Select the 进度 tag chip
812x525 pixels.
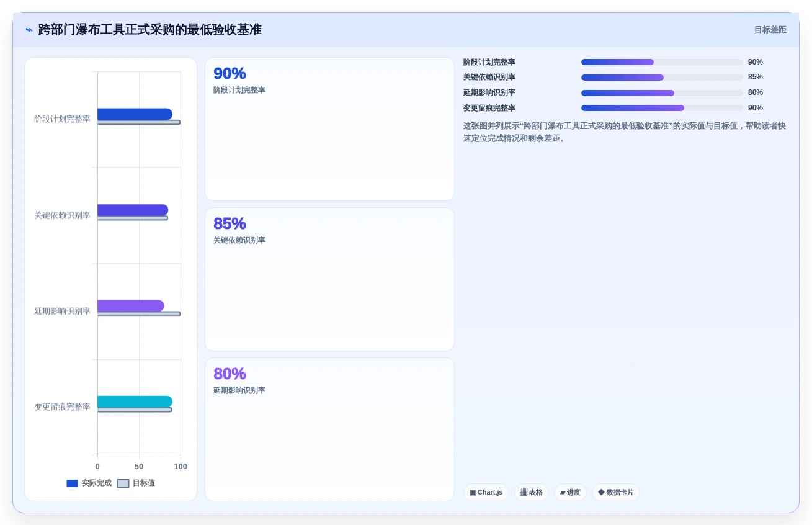[x=570, y=492]
